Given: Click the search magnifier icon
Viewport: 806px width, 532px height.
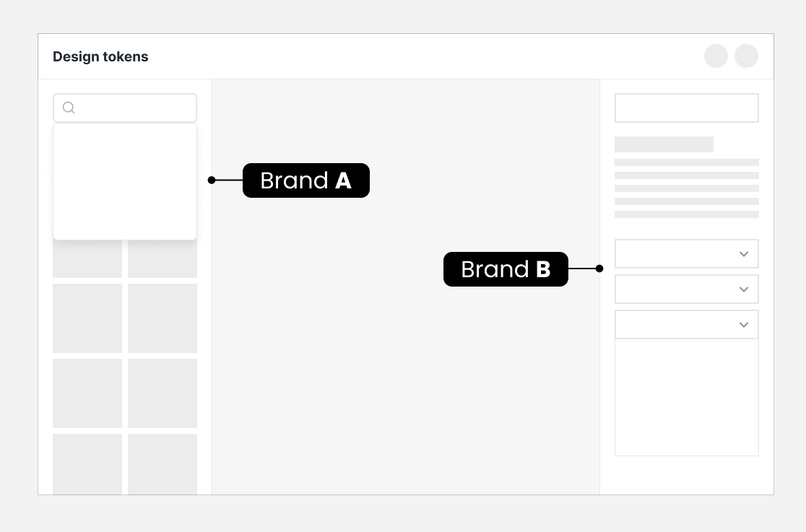Looking at the screenshot, I should coord(69,108).
